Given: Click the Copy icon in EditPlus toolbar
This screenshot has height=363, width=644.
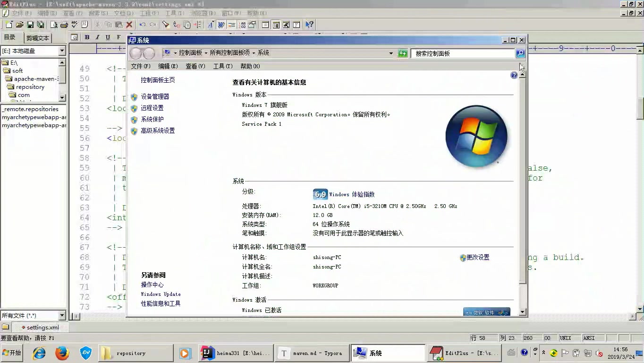Looking at the screenshot, I should [x=108, y=25].
